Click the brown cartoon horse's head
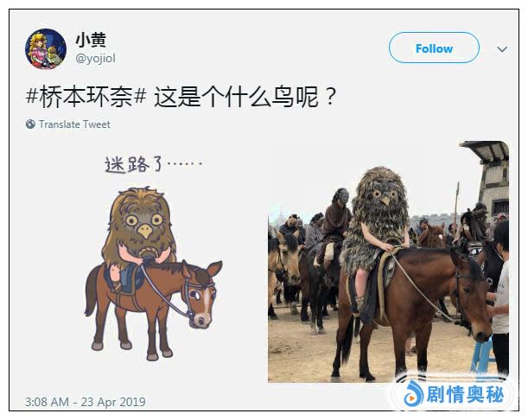The width and height of the screenshot is (528, 420). click(x=200, y=294)
